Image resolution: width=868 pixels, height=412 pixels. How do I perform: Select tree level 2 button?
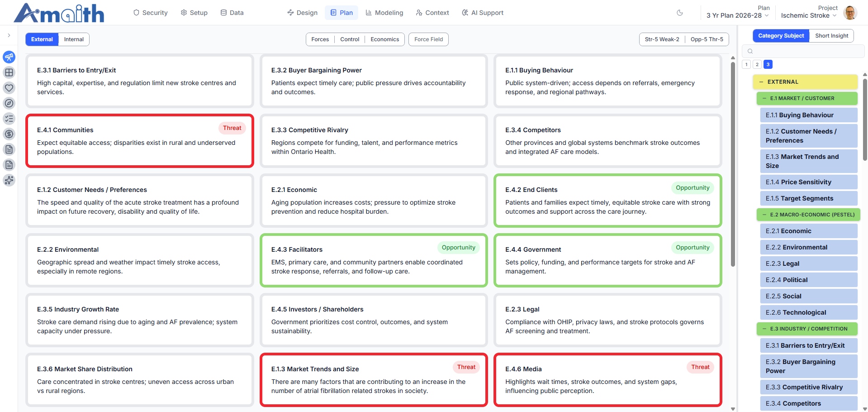[x=757, y=64]
